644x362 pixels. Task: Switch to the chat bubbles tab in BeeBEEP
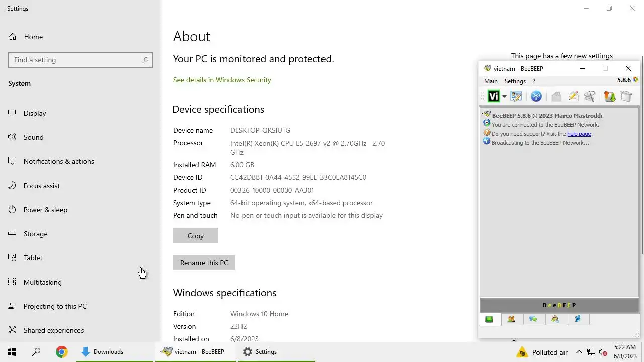click(533, 319)
